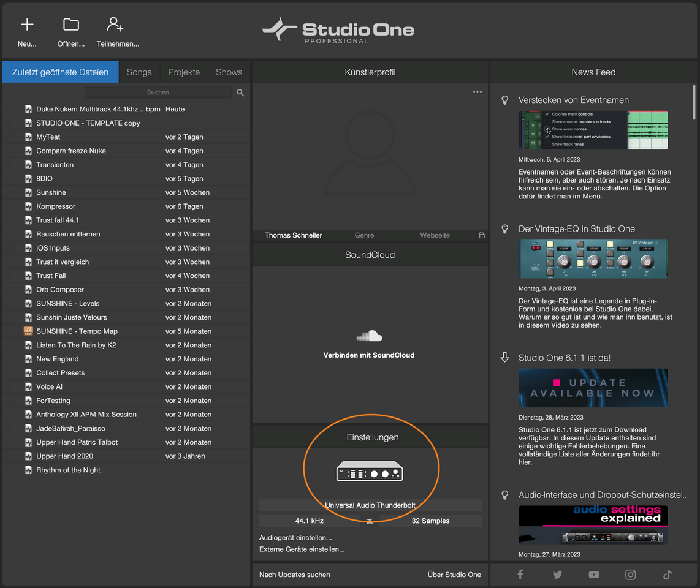This screenshot has height=588, width=700.
Task: Open the Studio One 6.1.1 ist da! headline
Action: point(565,357)
